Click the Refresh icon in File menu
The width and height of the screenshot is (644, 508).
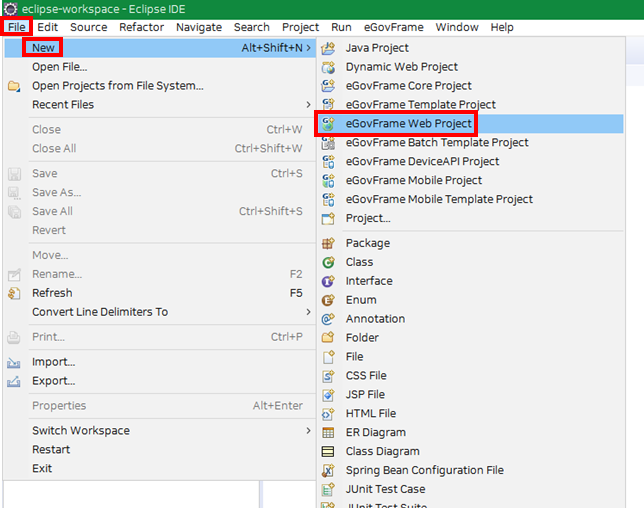14,293
